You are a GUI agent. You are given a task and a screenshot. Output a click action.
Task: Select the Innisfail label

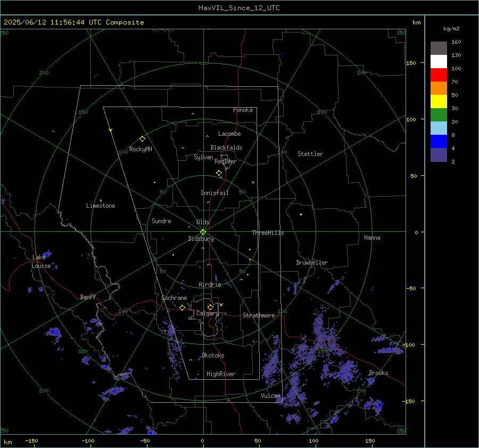[x=214, y=193]
